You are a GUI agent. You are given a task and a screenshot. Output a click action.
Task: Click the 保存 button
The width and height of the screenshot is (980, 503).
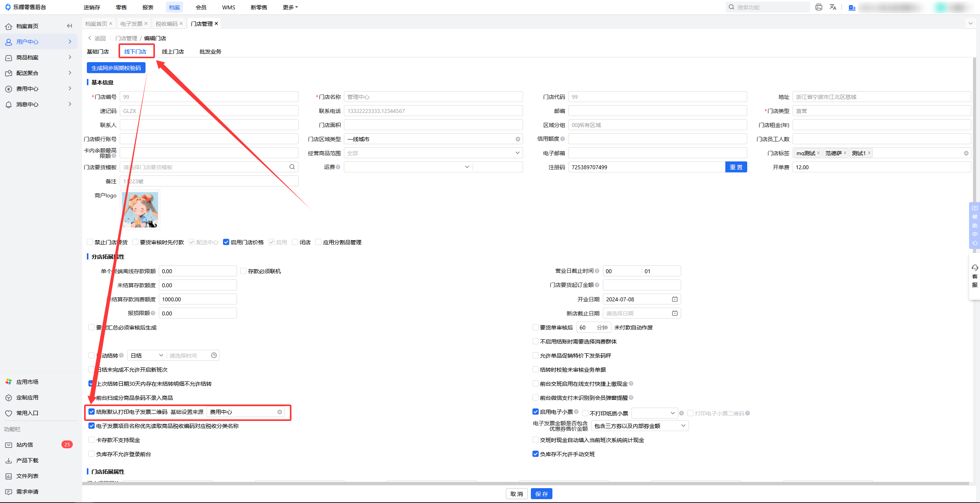point(541,494)
